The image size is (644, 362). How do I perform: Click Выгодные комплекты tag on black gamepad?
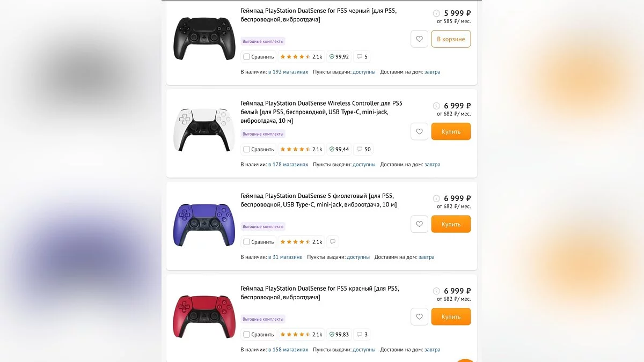pyautogui.click(x=263, y=41)
